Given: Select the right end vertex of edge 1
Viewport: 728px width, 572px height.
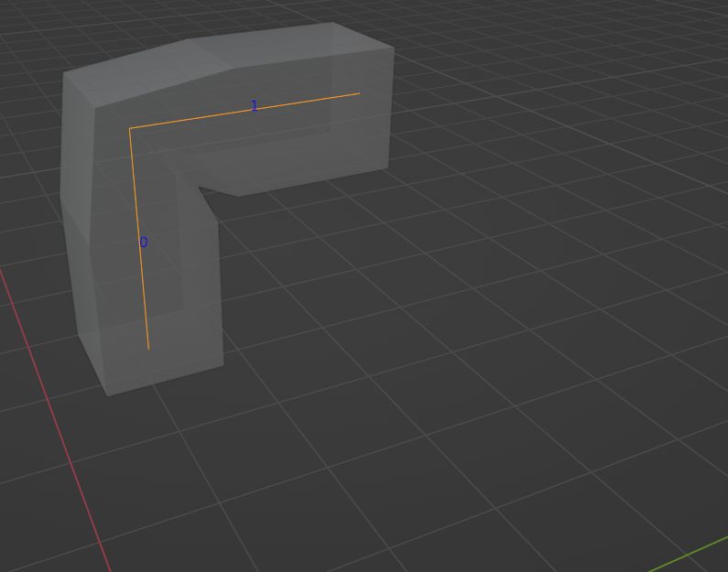Looking at the screenshot, I should coord(360,93).
